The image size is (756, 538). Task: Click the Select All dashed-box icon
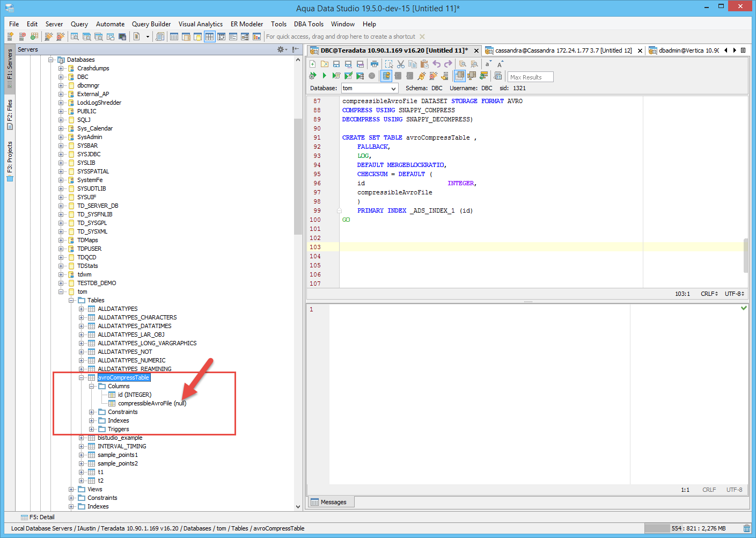click(389, 64)
